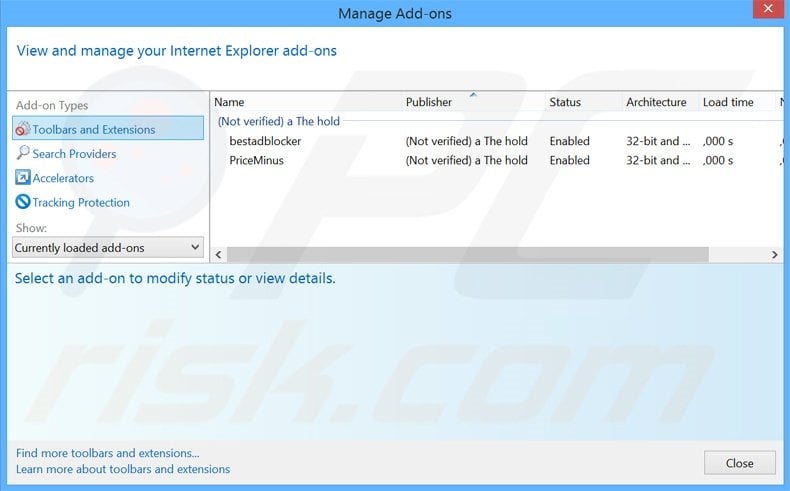Image resolution: width=790 pixels, height=491 pixels.
Task: Click the Enabled status of bestadblocker
Action: tap(569, 141)
